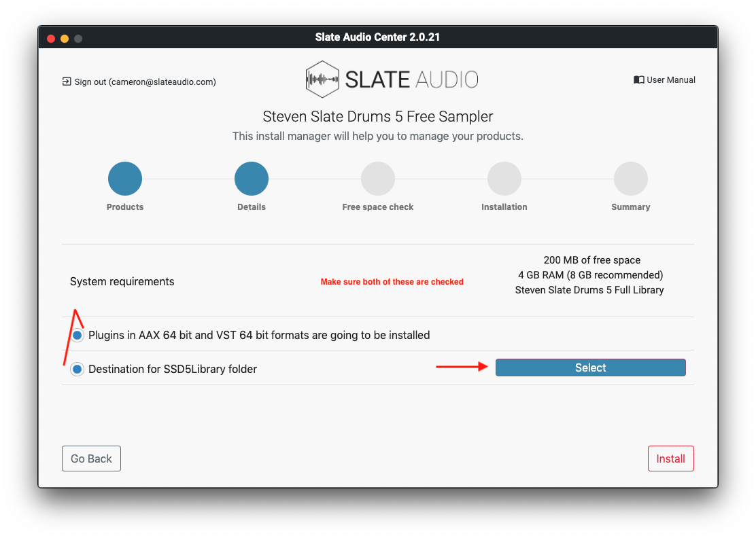
Task: Close the Slate Audio Center window
Action: coord(51,39)
